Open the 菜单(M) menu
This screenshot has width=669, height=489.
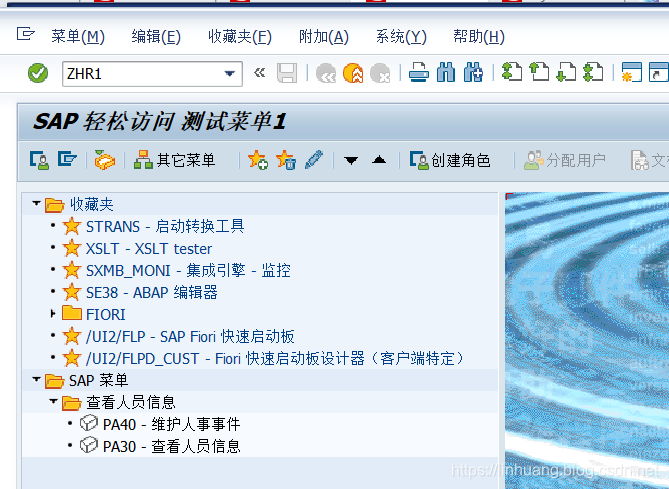pyautogui.click(x=78, y=37)
